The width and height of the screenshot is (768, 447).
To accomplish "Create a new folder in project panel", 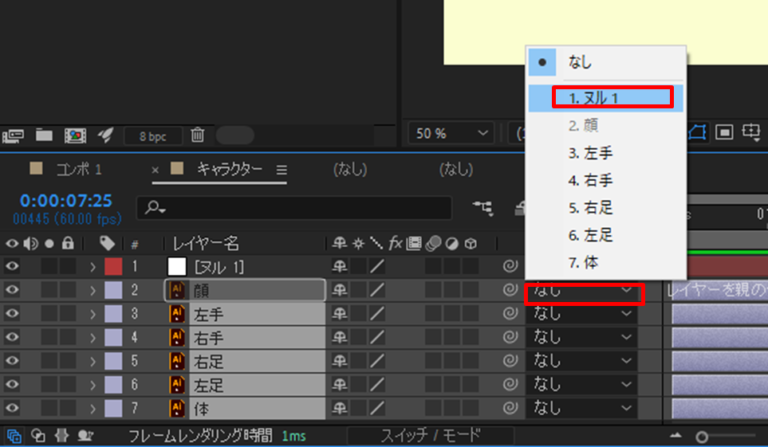I will (44, 134).
